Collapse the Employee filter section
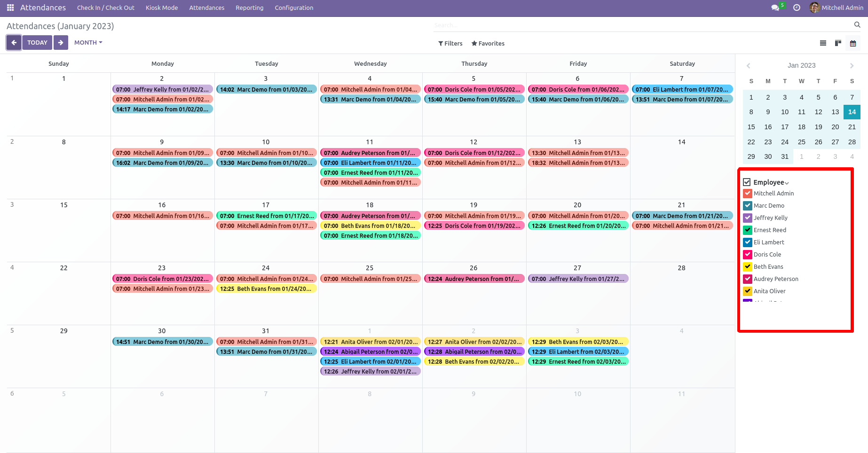 click(x=787, y=183)
